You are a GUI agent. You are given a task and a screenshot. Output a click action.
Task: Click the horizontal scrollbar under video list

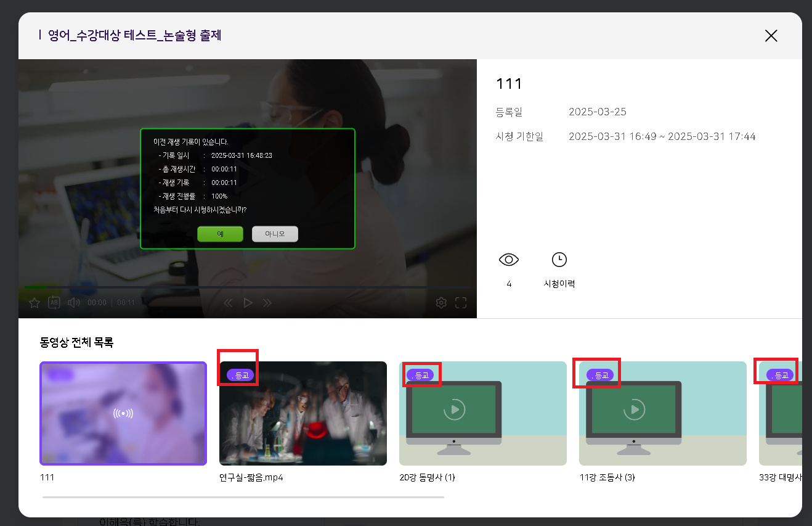[243, 496]
